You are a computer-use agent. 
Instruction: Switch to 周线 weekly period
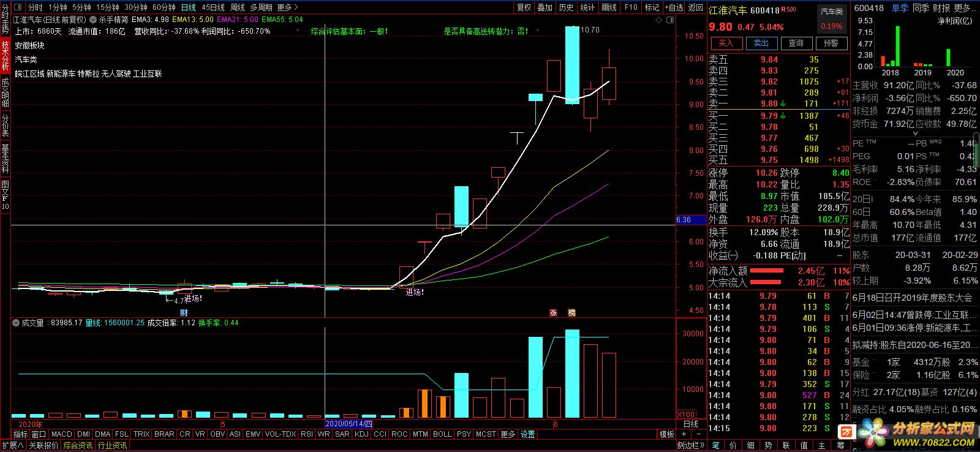coord(238,7)
